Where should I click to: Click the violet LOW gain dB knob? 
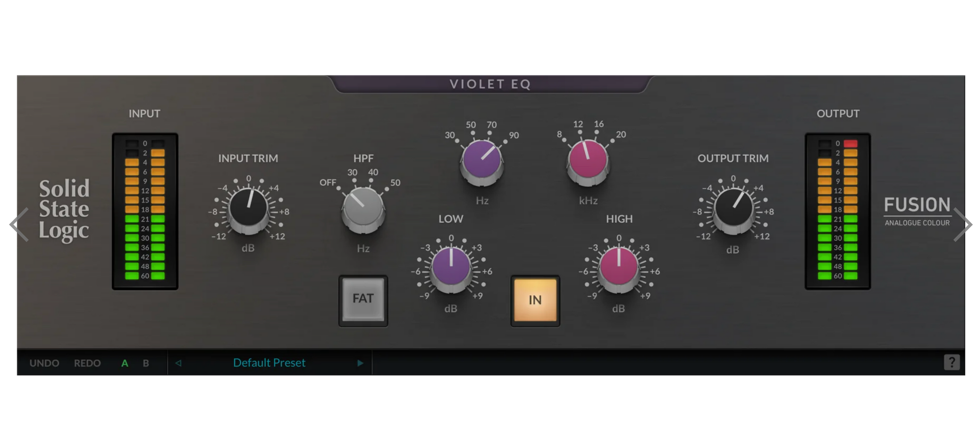[451, 269]
